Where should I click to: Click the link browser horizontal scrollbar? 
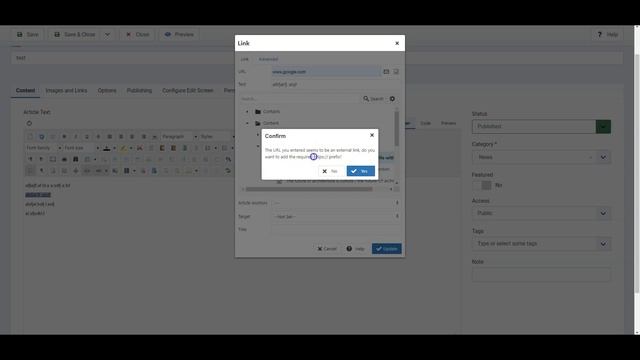[x=309, y=189]
